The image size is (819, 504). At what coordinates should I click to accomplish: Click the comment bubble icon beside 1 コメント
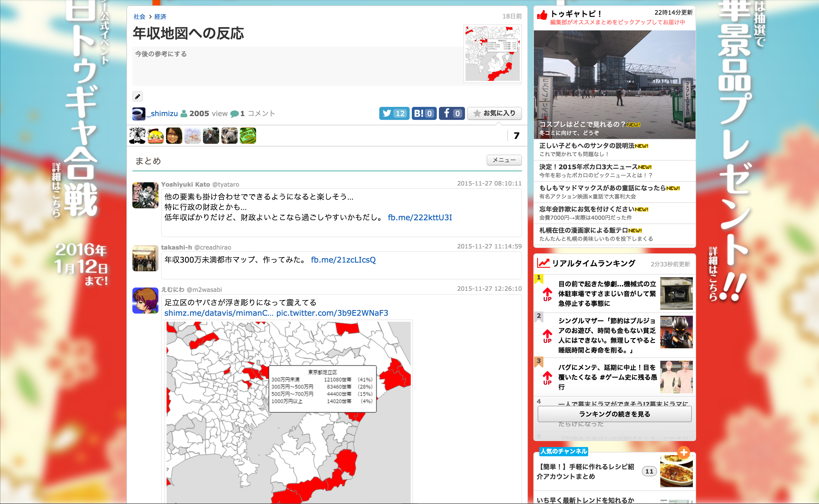point(234,114)
